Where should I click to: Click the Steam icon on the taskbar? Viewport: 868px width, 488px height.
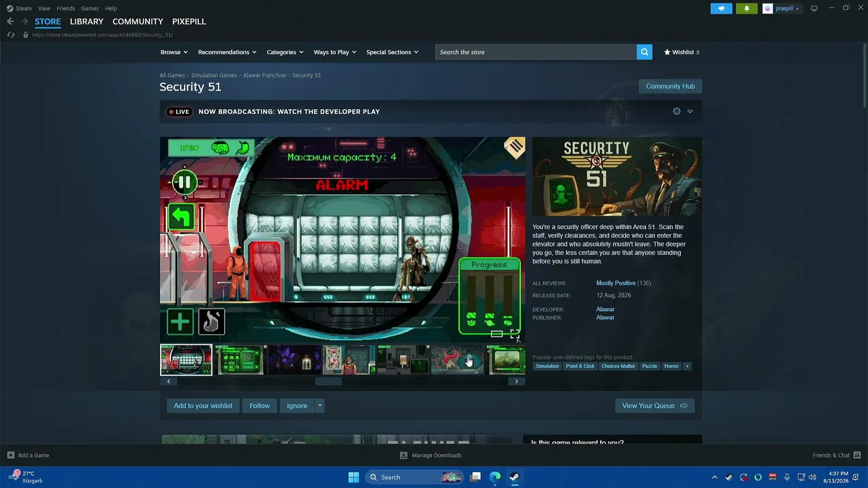514,477
